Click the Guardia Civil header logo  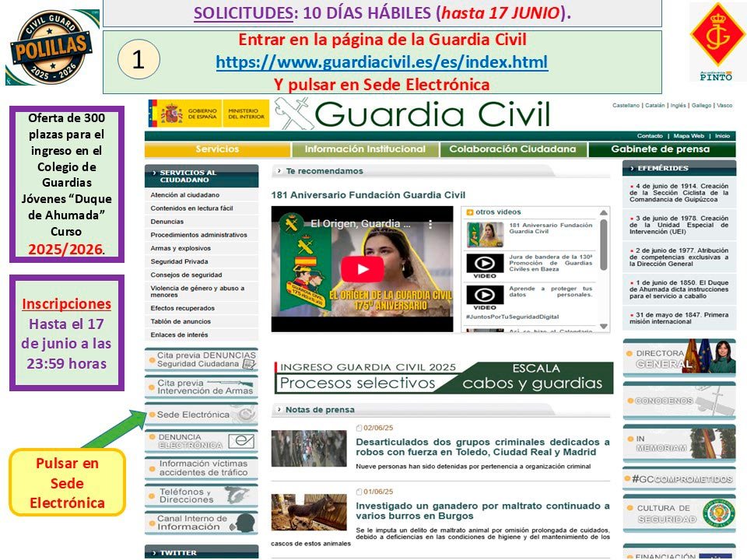[412, 114]
